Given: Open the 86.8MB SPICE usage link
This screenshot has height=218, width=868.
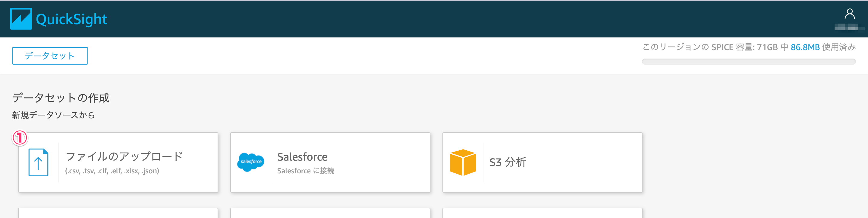Looking at the screenshot, I should pyautogui.click(x=805, y=47).
